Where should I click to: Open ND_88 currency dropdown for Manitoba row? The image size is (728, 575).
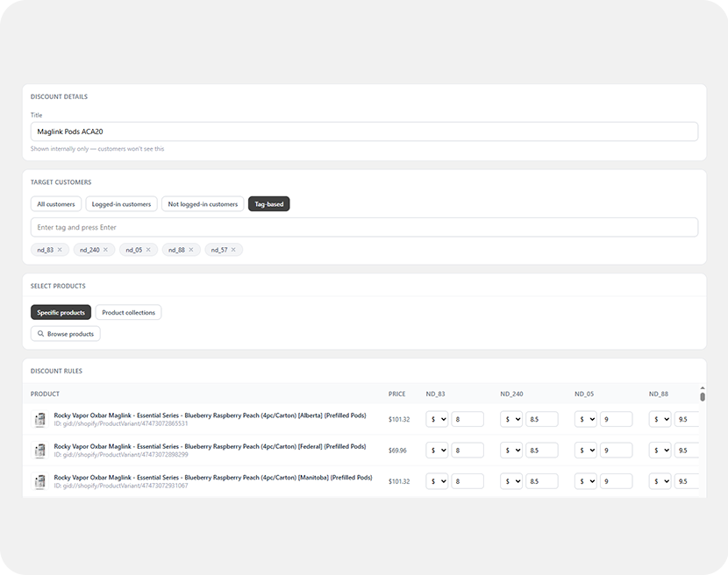660,481
